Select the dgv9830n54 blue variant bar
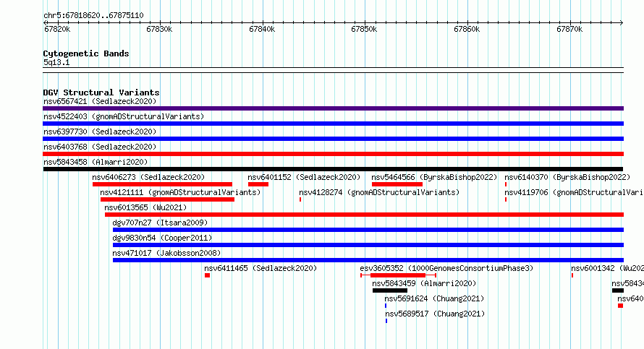The image size is (644, 349). [x=368, y=245]
